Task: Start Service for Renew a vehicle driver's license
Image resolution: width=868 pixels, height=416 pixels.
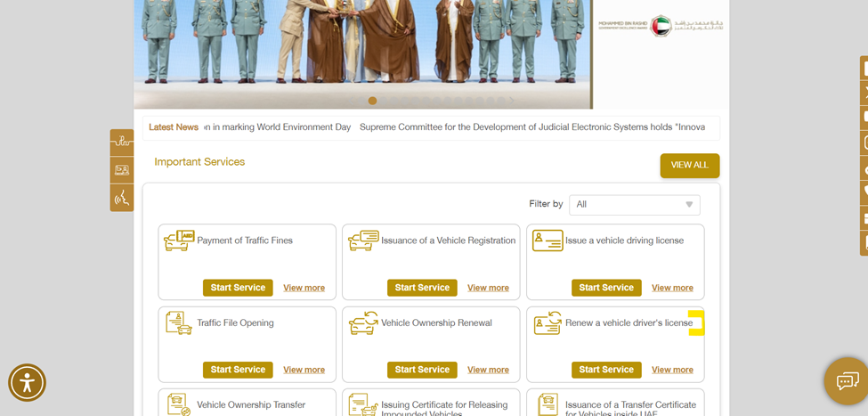Action: [606, 370]
